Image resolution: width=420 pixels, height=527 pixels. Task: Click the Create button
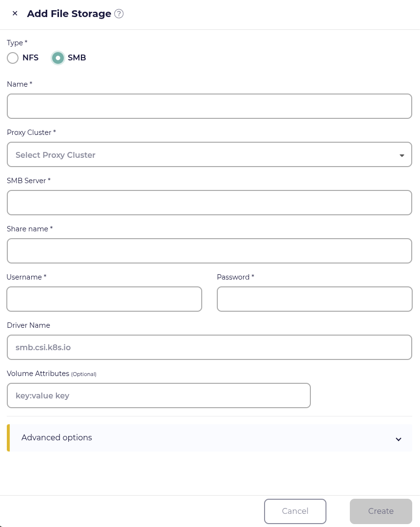point(381,511)
